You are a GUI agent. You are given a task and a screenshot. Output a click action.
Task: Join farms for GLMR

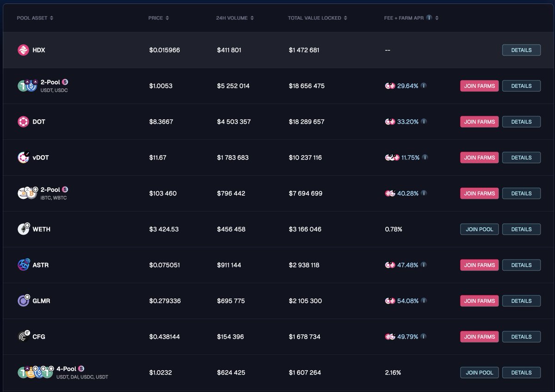point(479,301)
